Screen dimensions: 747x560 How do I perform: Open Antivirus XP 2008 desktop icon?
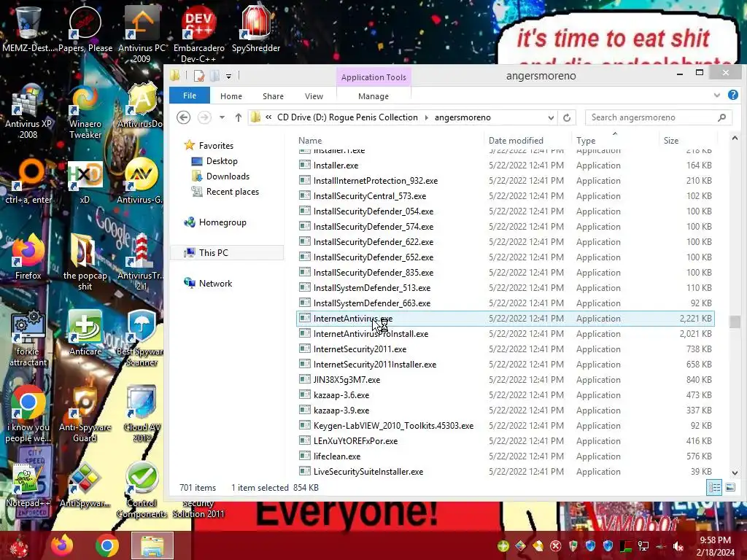(28, 112)
